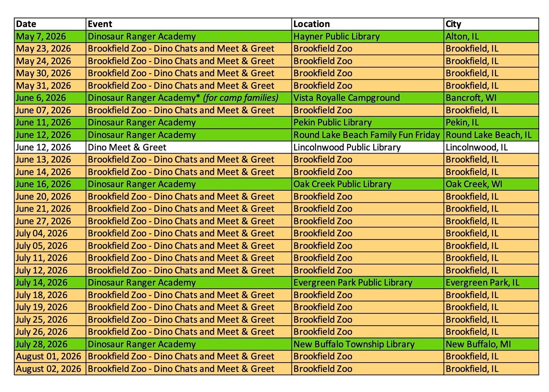Click the June 11, 2026 date cell
Image resolution: width=549 pixels, height=392 pixels.
(x=50, y=122)
